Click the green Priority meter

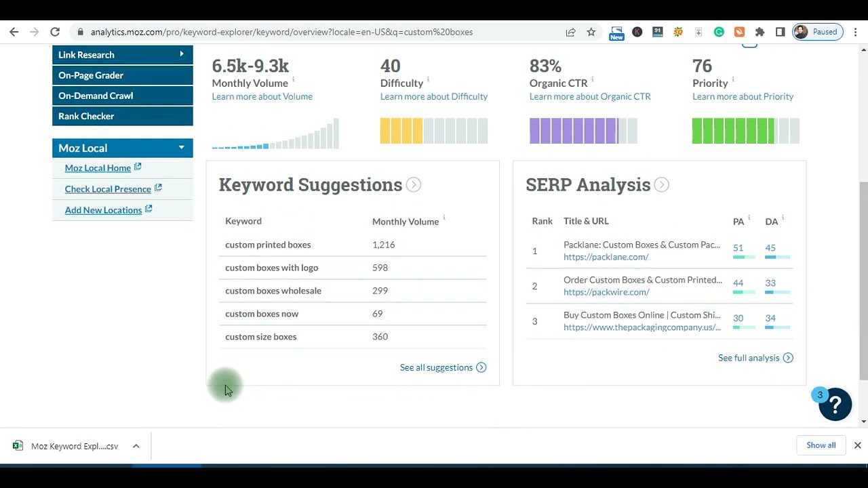746,131
